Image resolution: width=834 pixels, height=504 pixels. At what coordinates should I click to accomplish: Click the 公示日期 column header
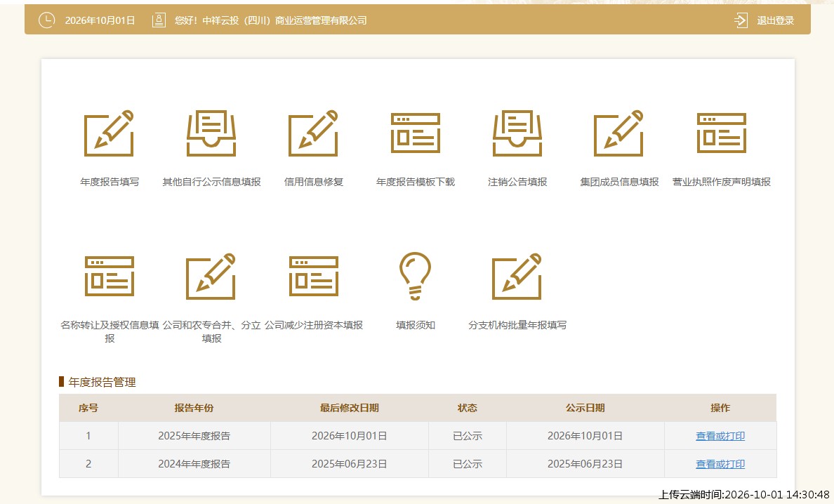[x=585, y=409]
